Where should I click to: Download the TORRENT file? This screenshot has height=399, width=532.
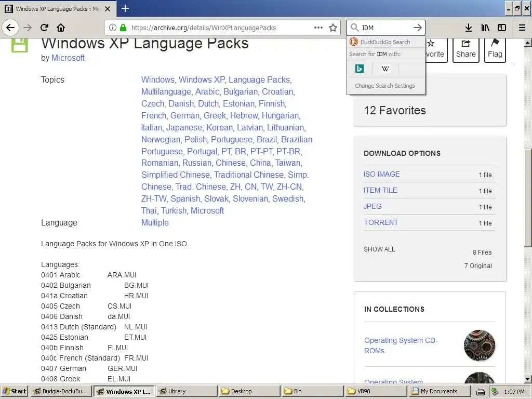click(x=381, y=222)
